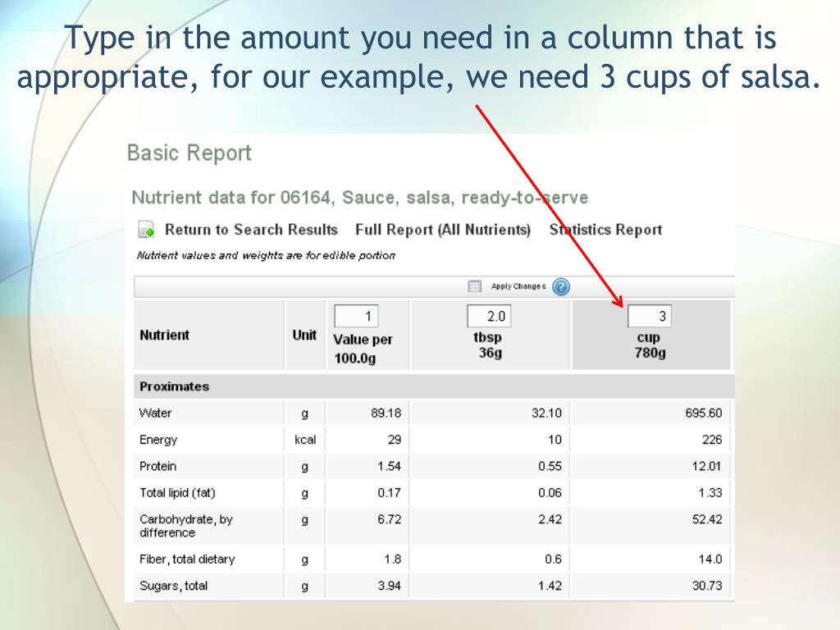Select the Sugars, total row label
This screenshot has height=630, width=840.
[x=174, y=586]
